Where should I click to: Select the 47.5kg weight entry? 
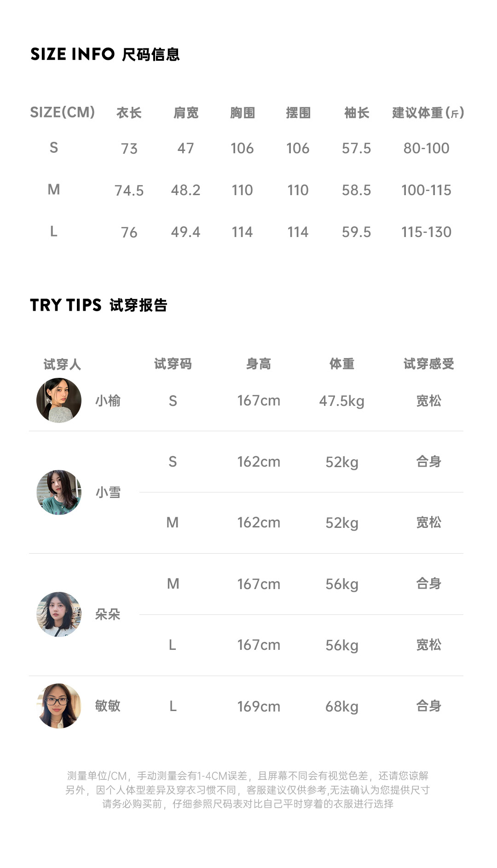pos(341,401)
